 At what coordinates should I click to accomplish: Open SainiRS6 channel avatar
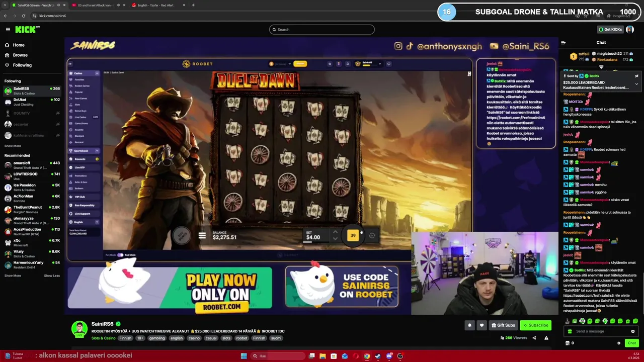point(79,329)
